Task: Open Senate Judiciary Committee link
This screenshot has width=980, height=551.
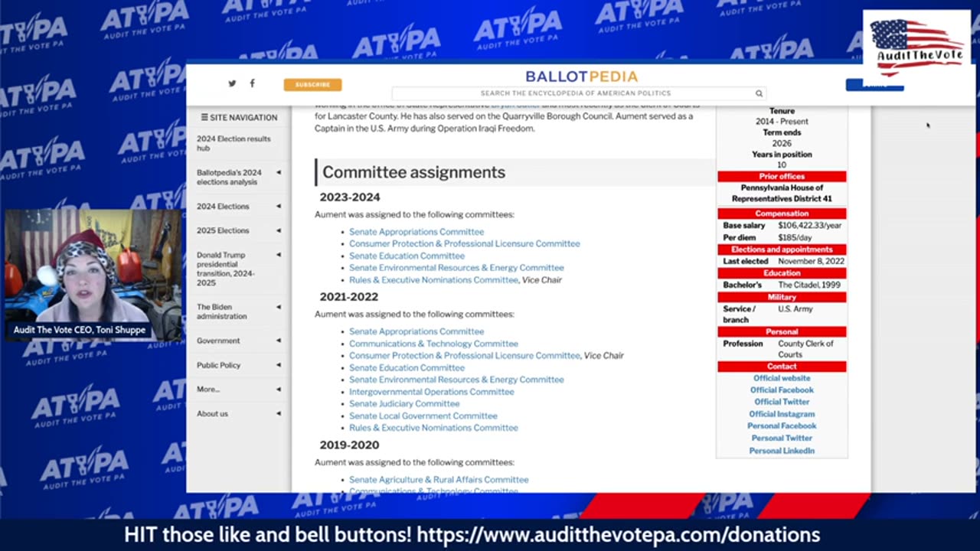Action: click(404, 403)
